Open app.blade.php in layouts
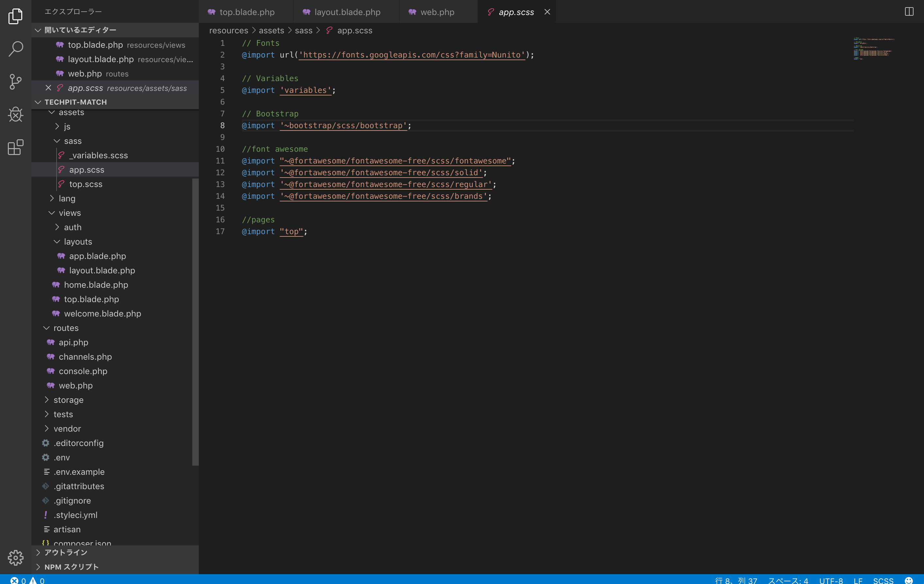Image resolution: width=924 pixels, height=584 pixels. [115, 256]
